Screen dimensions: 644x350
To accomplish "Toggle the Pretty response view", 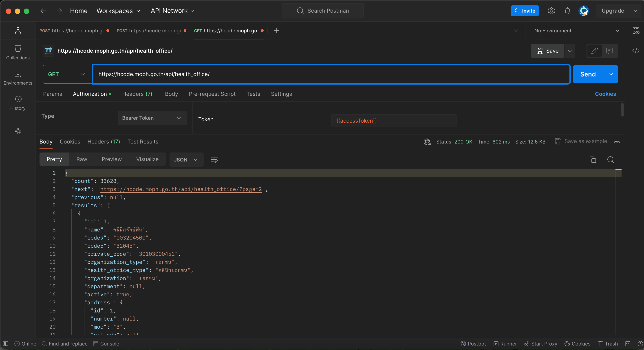I will point(54,159).
